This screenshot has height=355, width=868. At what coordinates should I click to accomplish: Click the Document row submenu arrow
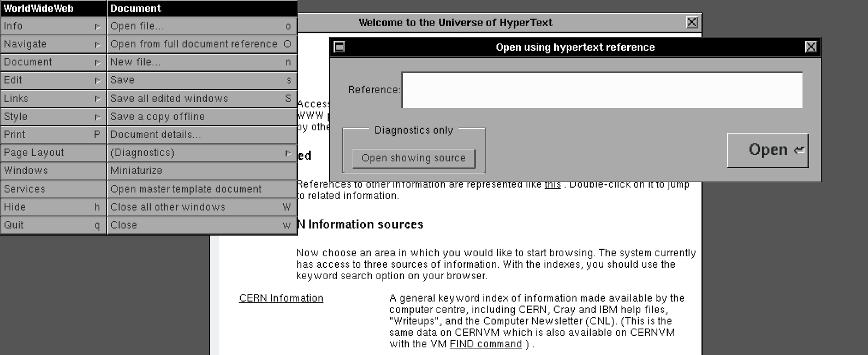97,62
